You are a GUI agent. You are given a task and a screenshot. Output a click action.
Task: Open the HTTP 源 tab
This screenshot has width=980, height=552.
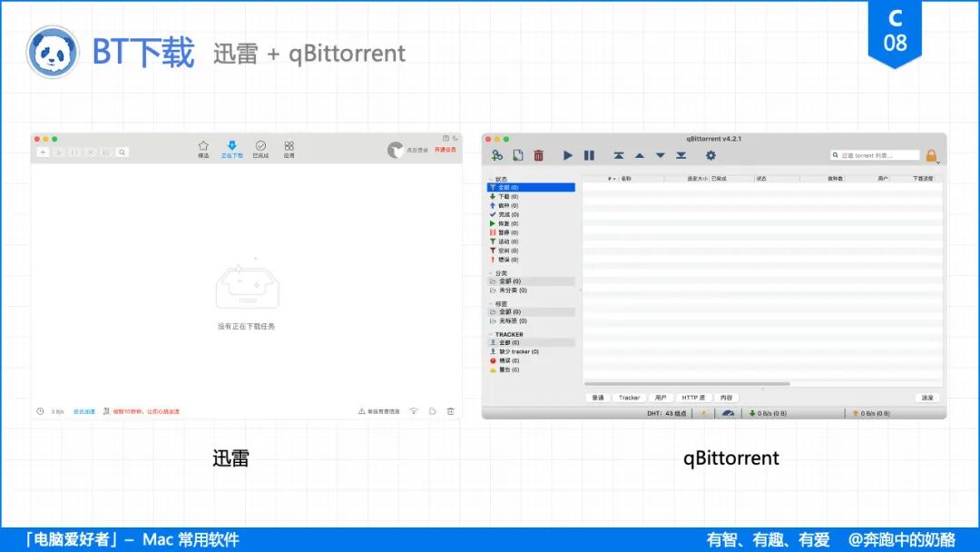(693, 398)
